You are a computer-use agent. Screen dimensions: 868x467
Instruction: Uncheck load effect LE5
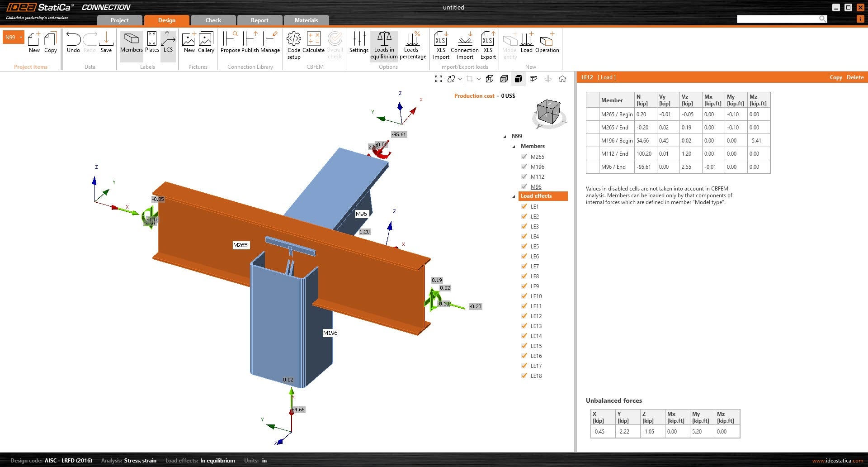coord(524,246)
